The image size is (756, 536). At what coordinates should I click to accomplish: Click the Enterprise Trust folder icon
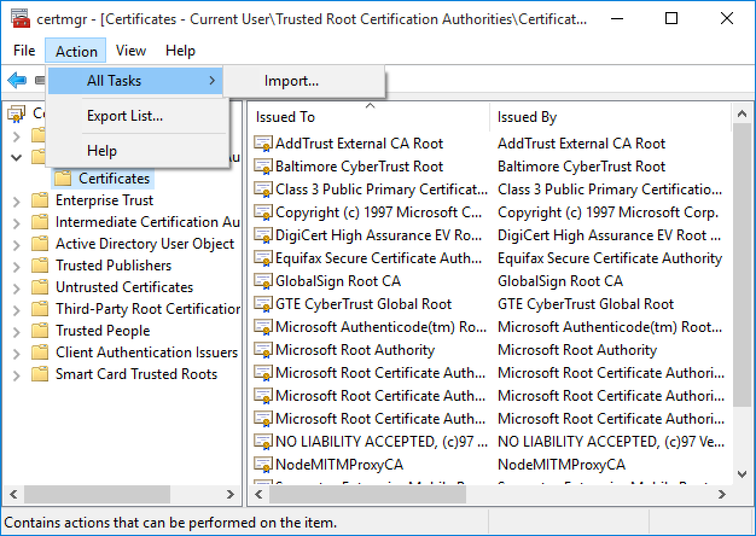click(40, 200)
